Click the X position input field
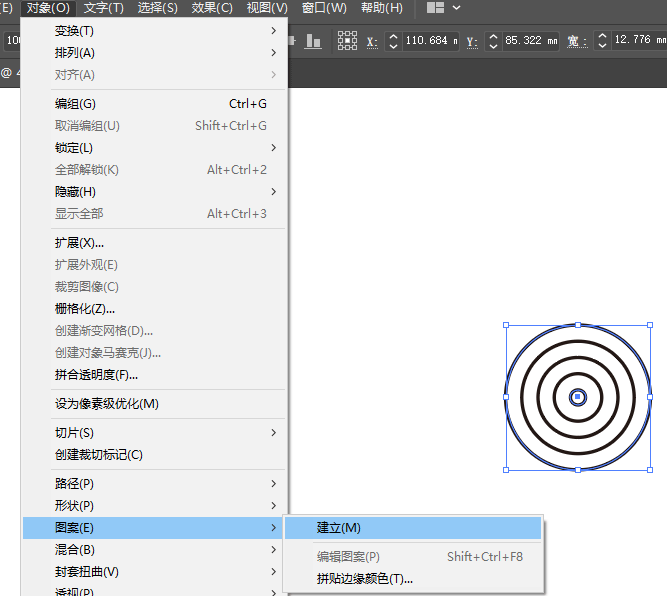The width and height of the screenshot is (667, 596). click(431, 41)
